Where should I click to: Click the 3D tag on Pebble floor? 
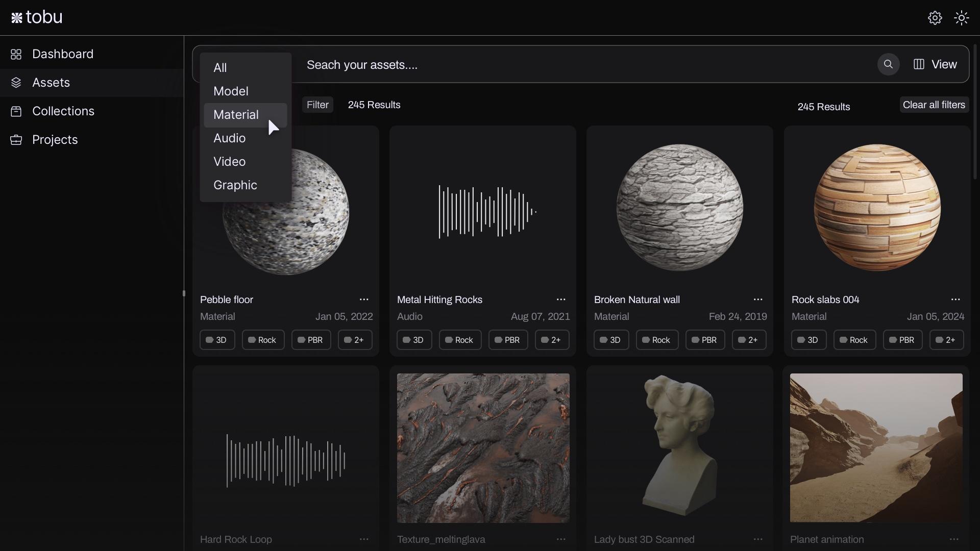(217, 340)
